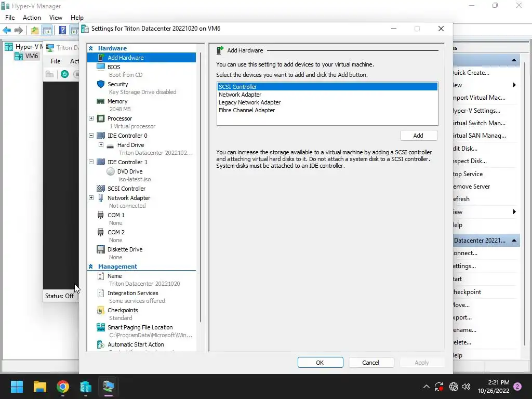Select Hyper-V Settings in Actions pane

point(476,110)
